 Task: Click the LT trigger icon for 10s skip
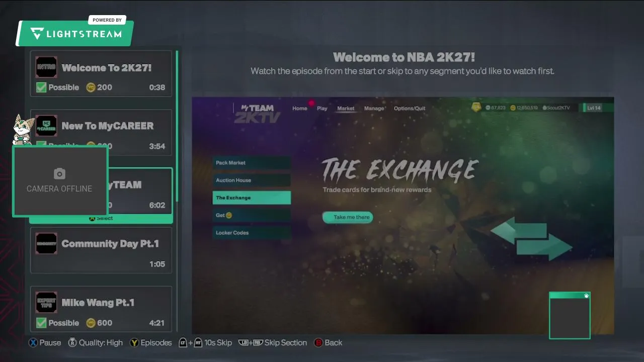coord(183,342)
